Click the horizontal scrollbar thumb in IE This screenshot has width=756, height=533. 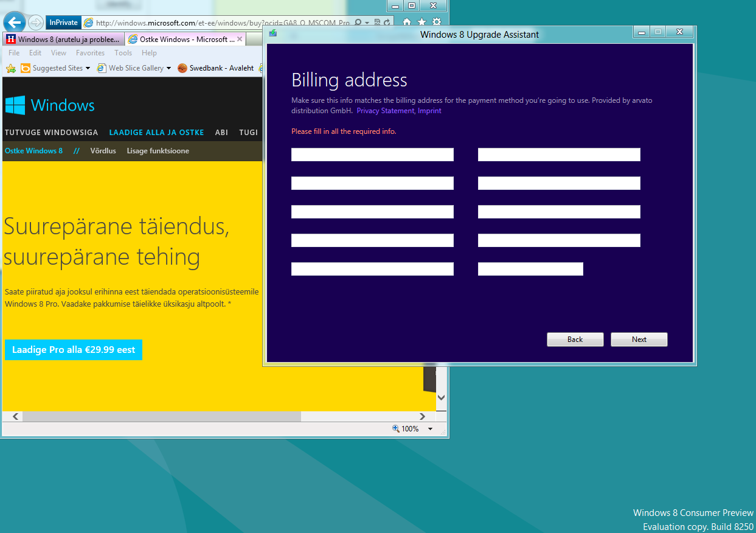pos(162,417)
